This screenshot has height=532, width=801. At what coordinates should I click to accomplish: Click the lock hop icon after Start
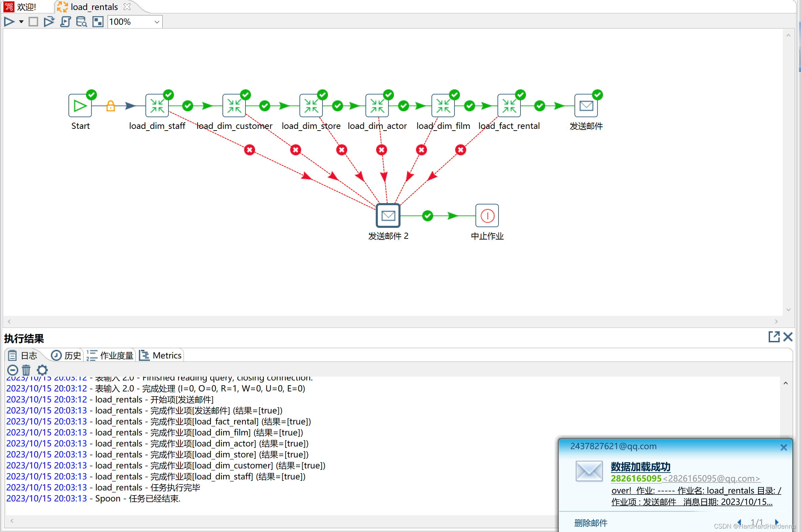click(110, 106)
